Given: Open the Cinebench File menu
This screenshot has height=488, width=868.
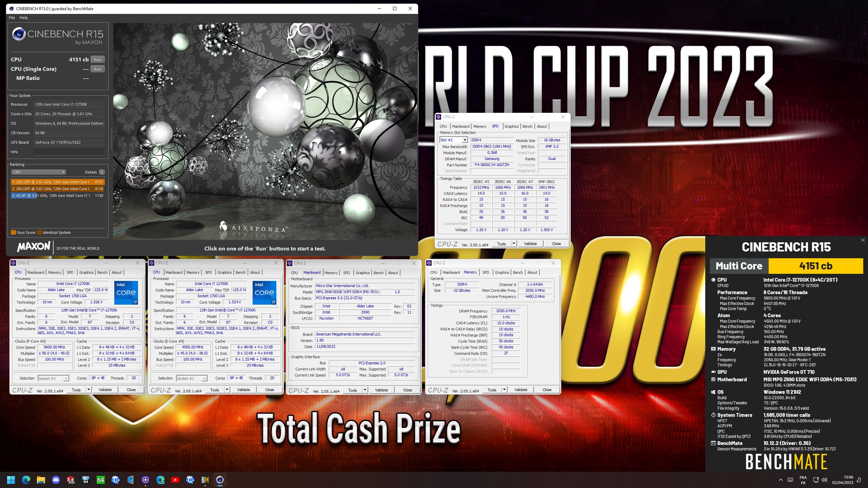Looking at the screenshot, I should (x=12, y=18).
